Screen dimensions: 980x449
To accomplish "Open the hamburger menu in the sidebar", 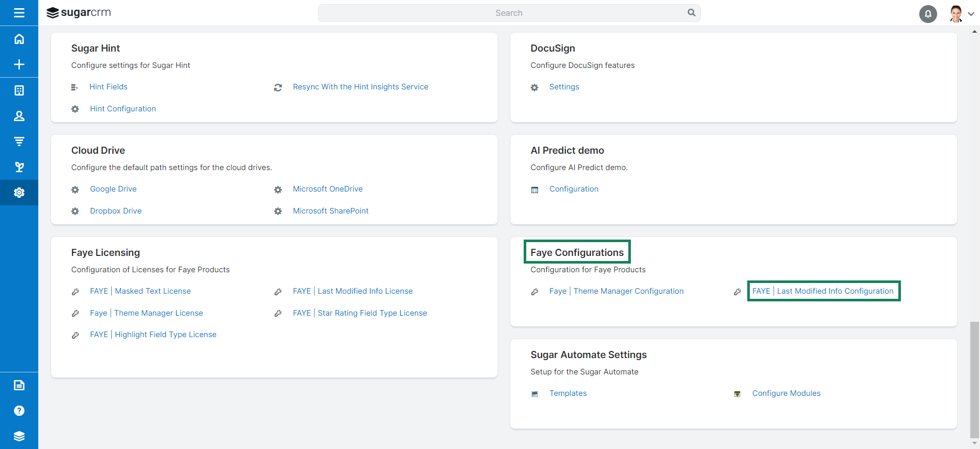I will (x=19, y=13).
